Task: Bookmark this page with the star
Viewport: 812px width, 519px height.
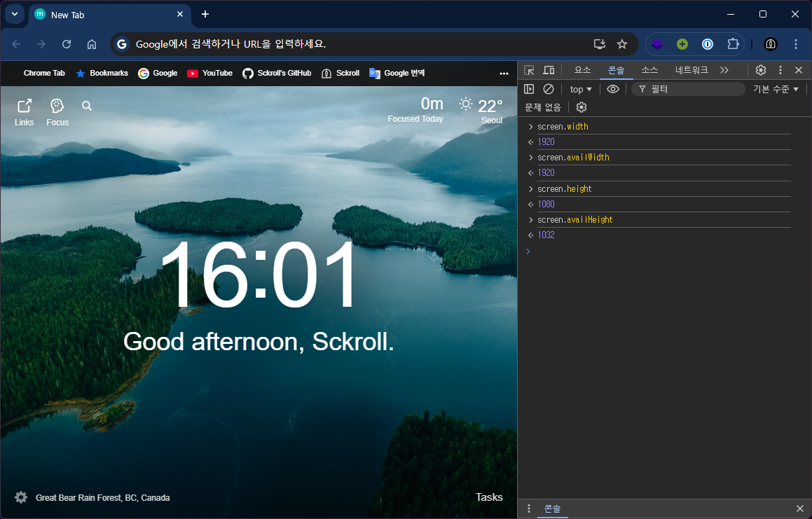Action: 622,44
